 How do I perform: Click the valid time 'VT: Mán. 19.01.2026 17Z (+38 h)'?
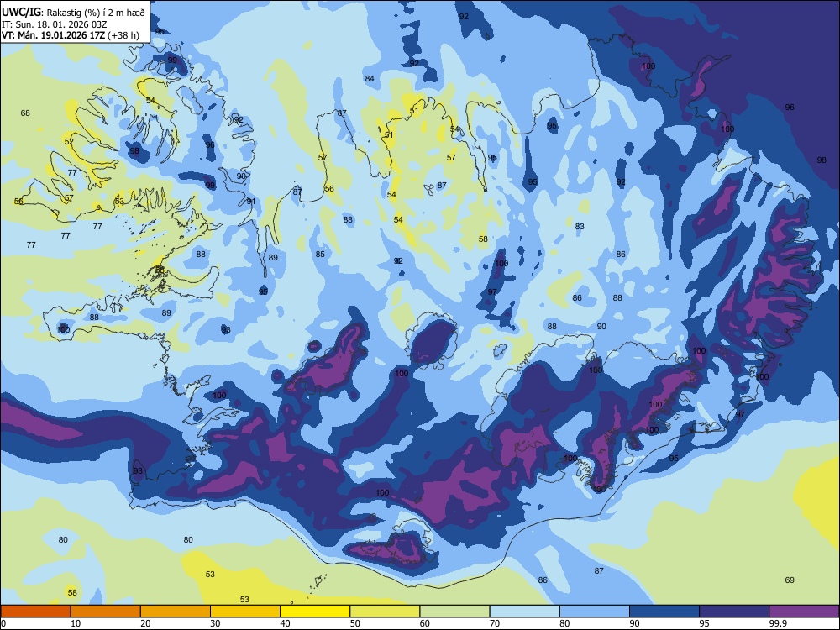click(71, 35)
